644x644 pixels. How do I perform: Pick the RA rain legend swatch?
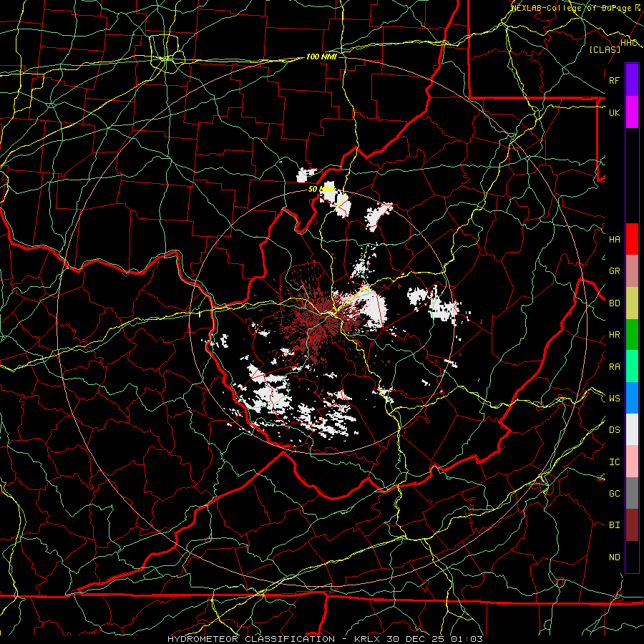coord(632,366)
